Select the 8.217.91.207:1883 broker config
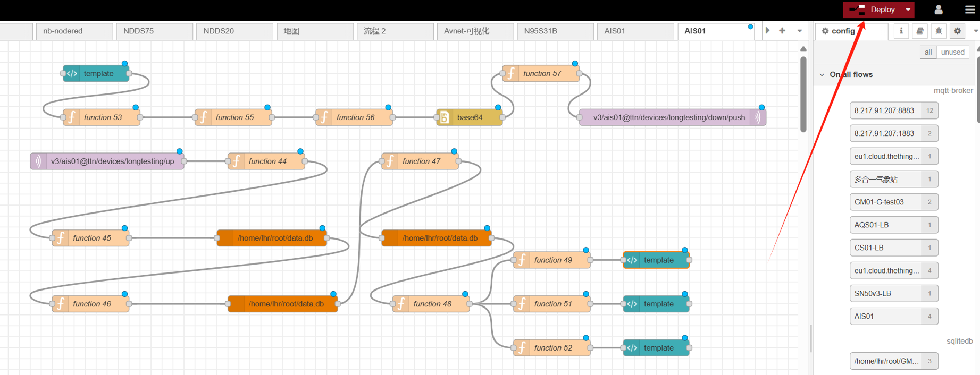Screen dimensions: 980x375 894,133
